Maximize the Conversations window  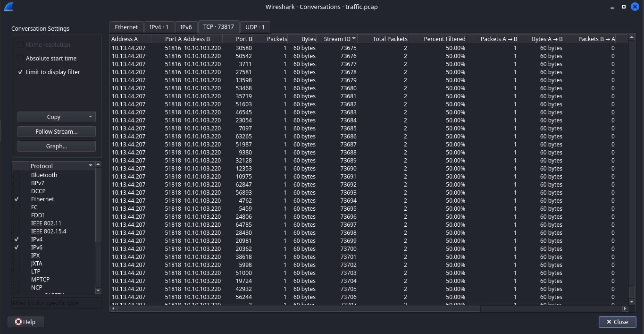coord(623,7)
